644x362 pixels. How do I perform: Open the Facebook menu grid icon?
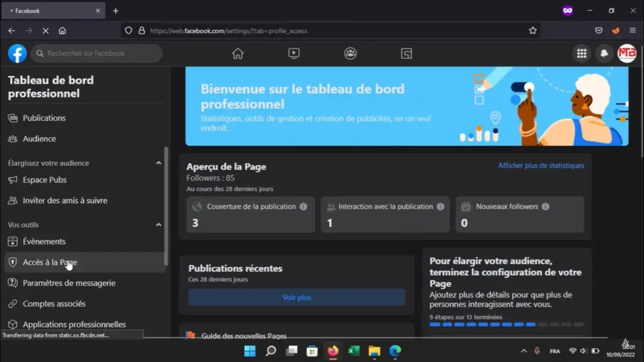(582, 53)
